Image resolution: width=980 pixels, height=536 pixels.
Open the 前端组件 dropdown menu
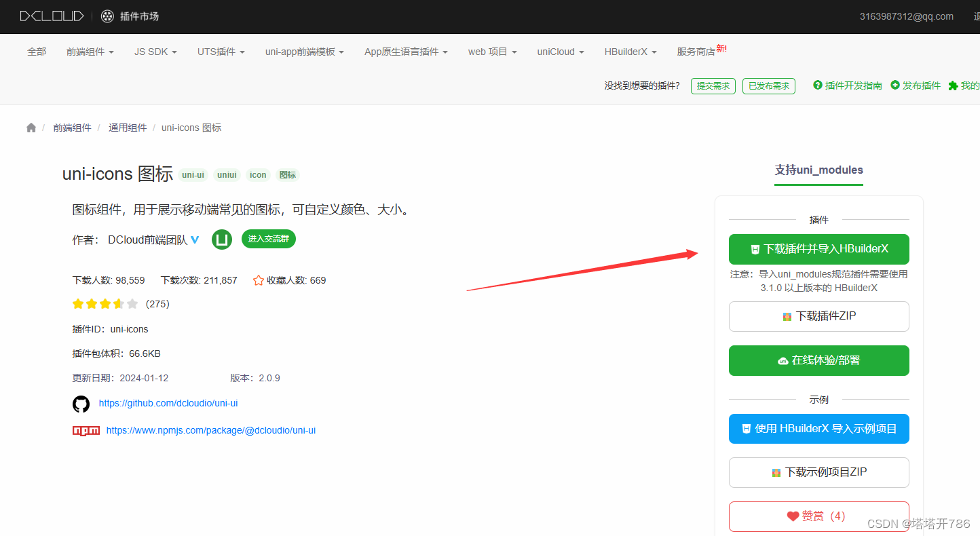point(90,51)
